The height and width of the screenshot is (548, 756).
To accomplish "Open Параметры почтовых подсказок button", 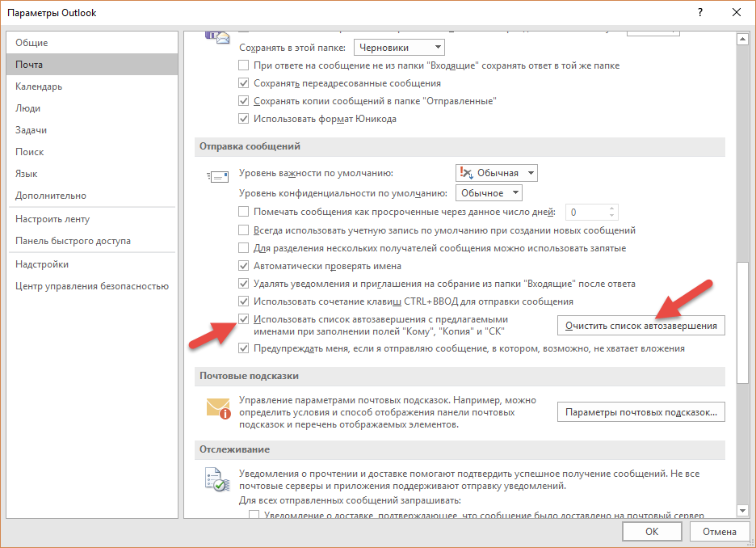I will point(640,412).
